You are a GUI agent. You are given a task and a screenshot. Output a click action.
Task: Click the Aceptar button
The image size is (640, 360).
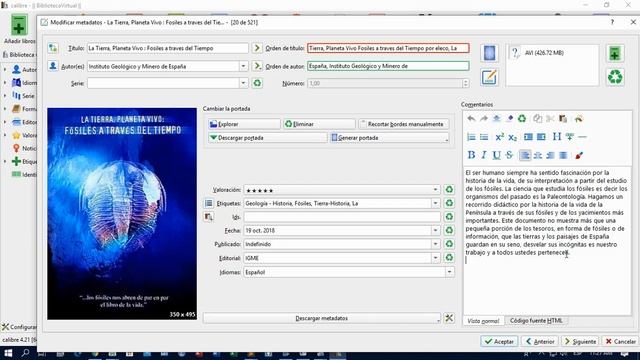[x=499, y=341]
